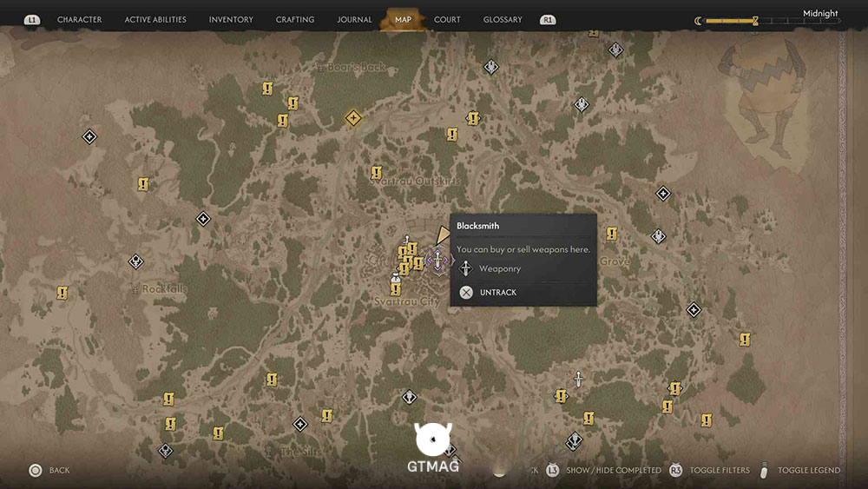The width and height of the screenshot is (868, 489).
Task: Switch to the Active Abilities tab
Action: coord(155,19)
